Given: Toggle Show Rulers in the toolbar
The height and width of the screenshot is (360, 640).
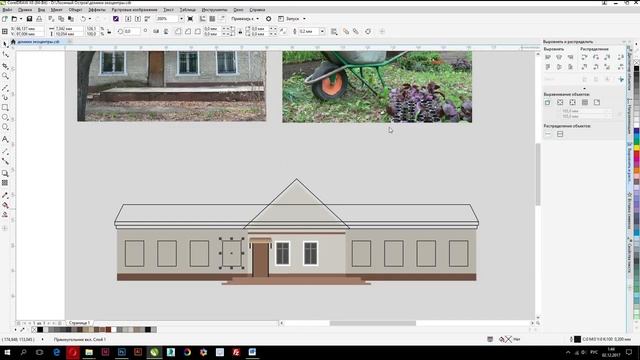Looking at the screenshot, I should click(202, 19).
